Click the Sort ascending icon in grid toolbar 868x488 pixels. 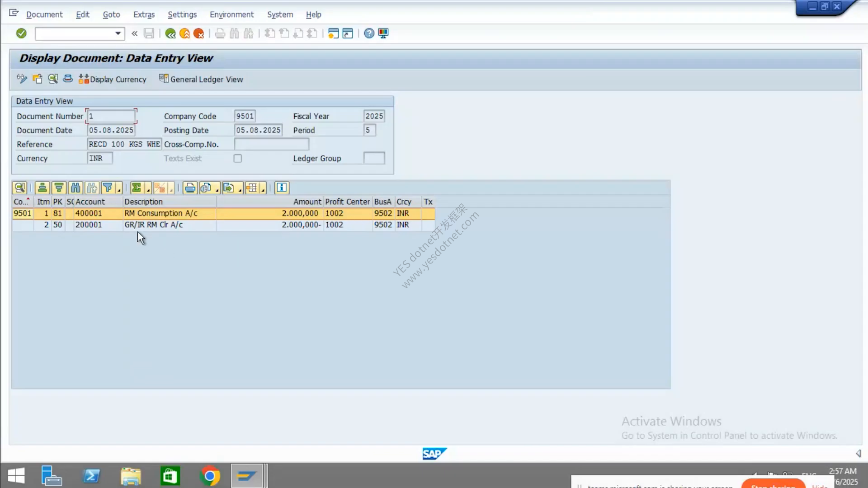point(42,188)
